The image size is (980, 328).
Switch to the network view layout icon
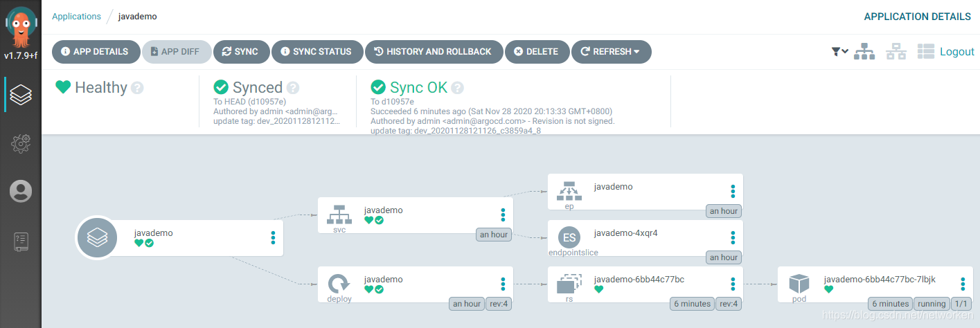tap(897, 51)
